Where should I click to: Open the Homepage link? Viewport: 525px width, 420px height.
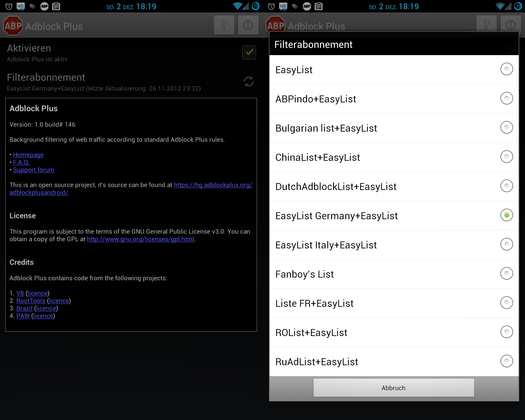(28, 155)
